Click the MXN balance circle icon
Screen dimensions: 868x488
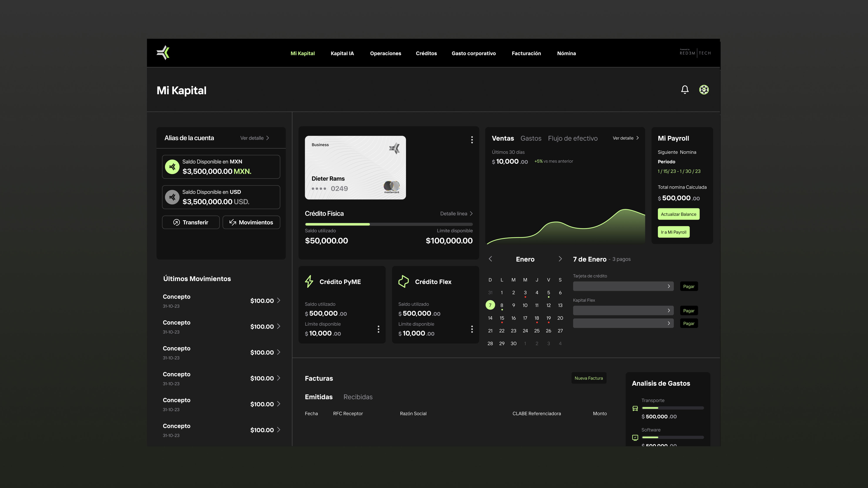click(172, 167)
